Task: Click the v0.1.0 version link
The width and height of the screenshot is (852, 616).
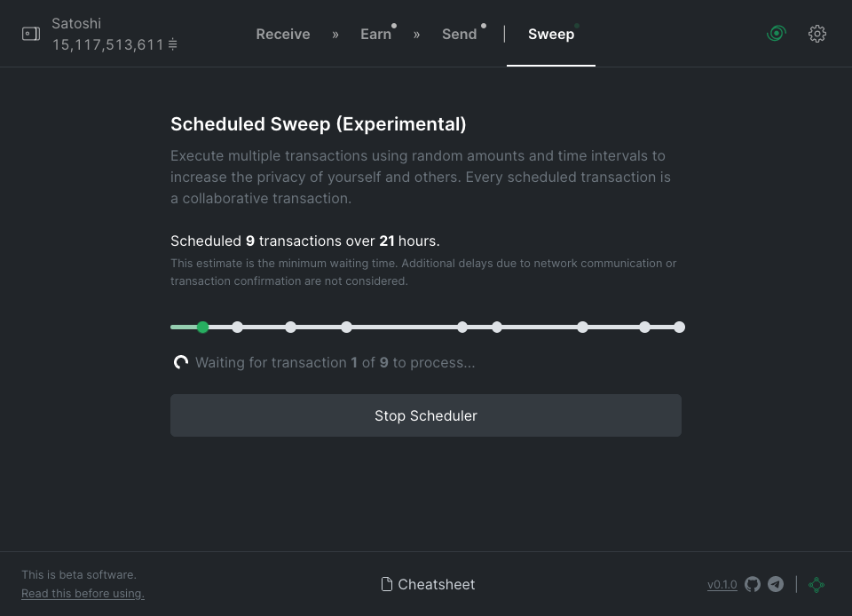Action: tap(722, 584)
